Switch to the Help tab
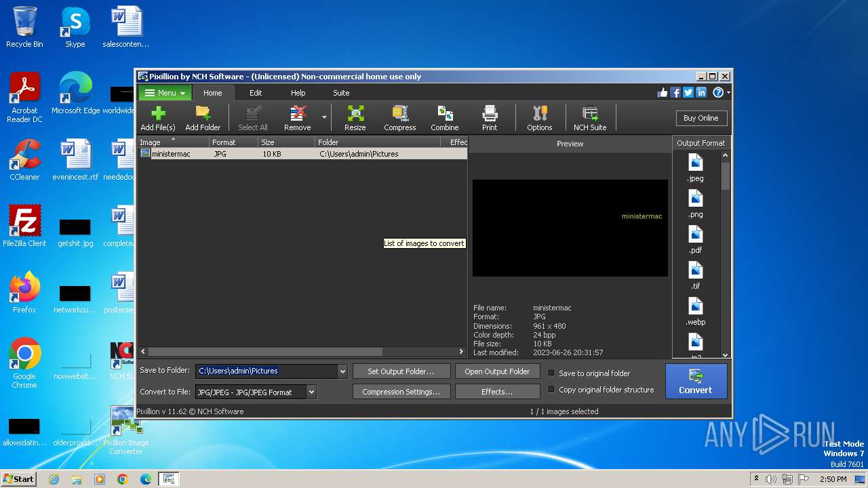This screenshot has width=868, height=488. (x=298, y=93)
